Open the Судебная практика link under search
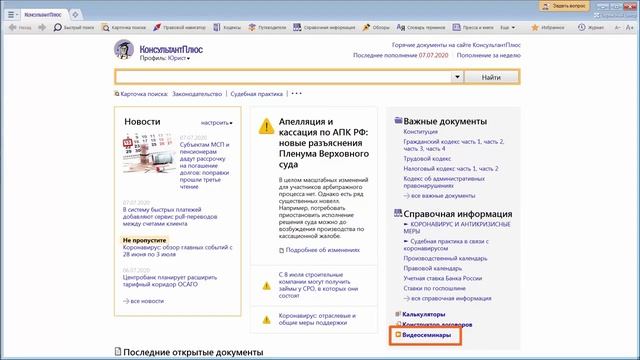This screenshot has height=360, width=640. (256, 94)
